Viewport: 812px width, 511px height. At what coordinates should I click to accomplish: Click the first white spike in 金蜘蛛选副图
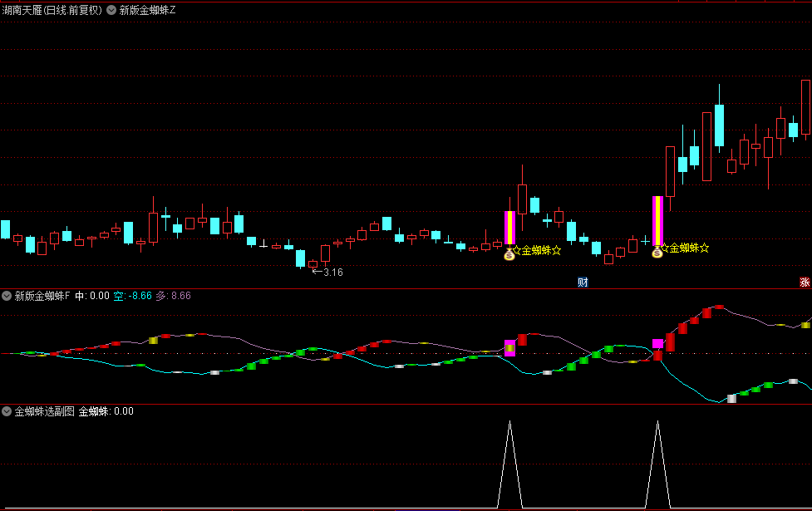pyautogui.click(x=510, y=464)
